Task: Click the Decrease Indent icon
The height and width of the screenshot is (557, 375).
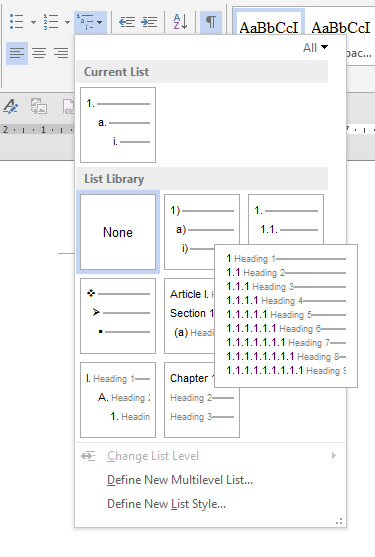Action: [127, 22]
